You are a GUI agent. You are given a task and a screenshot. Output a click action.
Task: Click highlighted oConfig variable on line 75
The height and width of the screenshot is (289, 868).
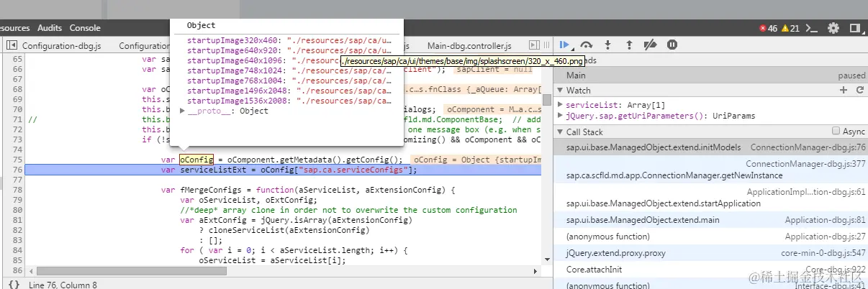[196, 159]
